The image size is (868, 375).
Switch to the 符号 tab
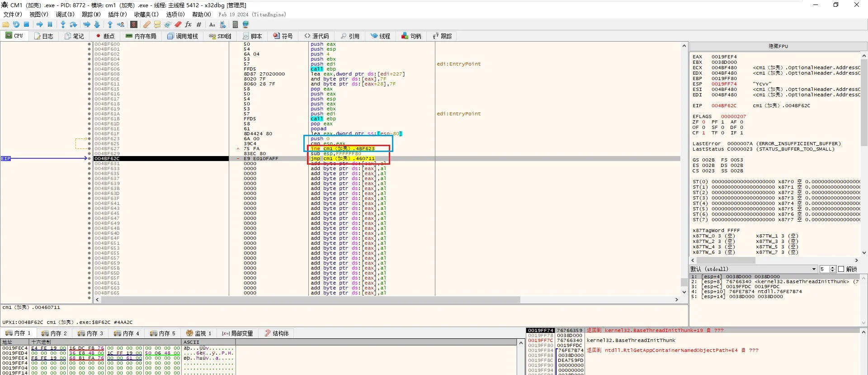point(283,36)
